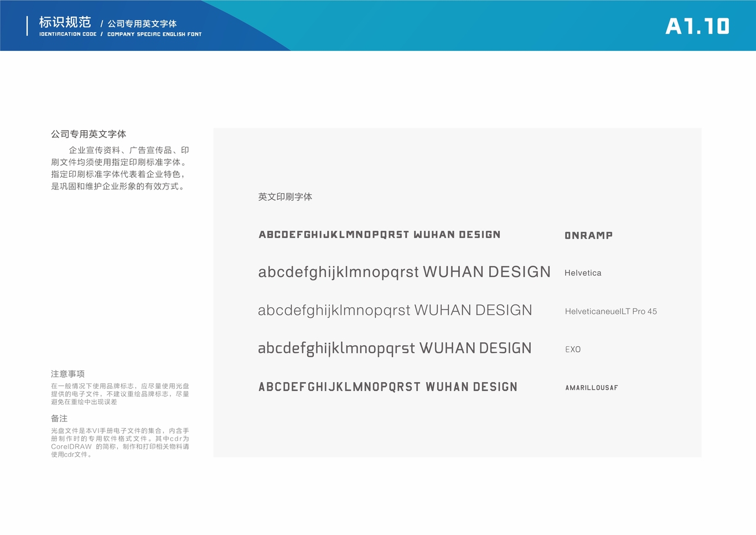Click the page code 'A1.10'
This screenshot has height=535, width=756.
click(697, 26)
